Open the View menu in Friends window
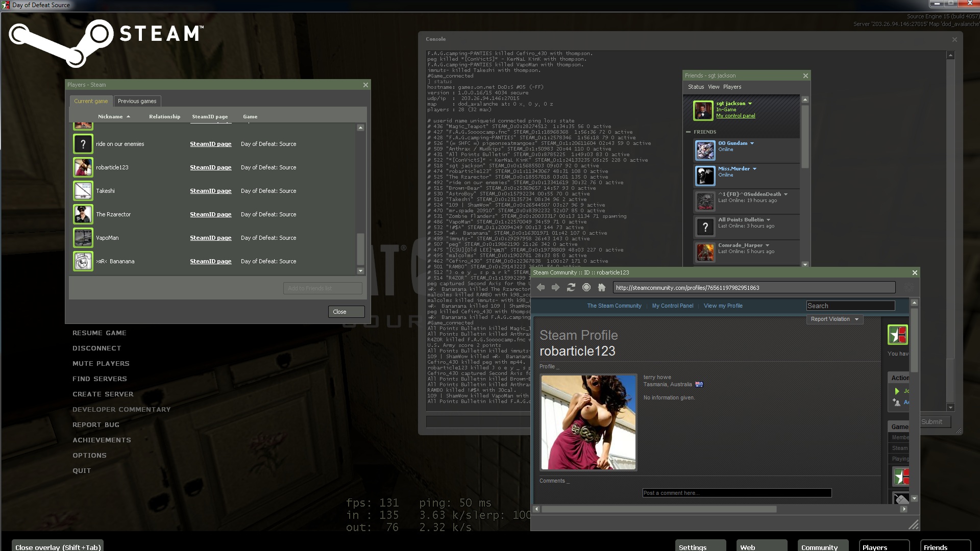The height and width of the screenshot is (551, 980). [x=714, y=87]
